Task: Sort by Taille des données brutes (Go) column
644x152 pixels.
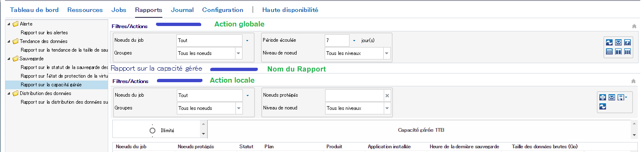Action: [x=544, y=147]
